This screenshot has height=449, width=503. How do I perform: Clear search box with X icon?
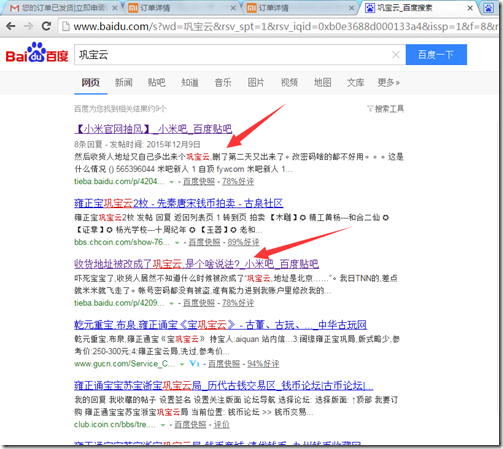coord(396,55)
